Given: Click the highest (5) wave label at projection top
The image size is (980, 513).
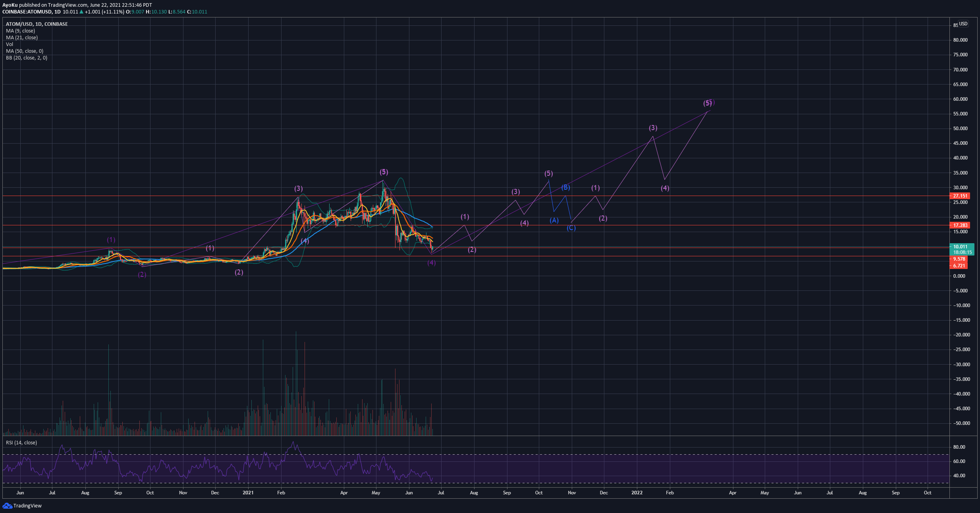Looking at the screenshot, I should [708, 103].
